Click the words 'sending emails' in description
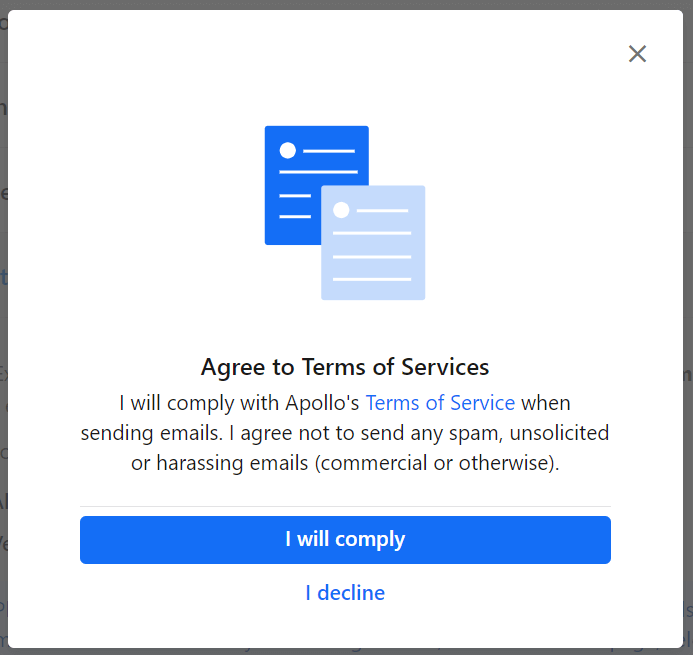Viewport: 693px width, 655px height. click(x=151, y=433)
